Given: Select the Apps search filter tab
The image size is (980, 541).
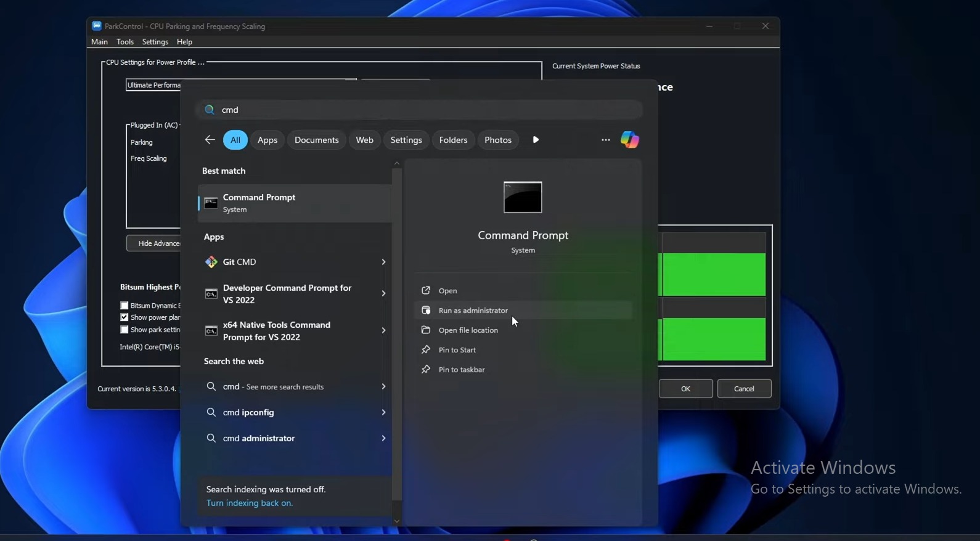Looking at the screenshot, I should coord(267,140).
